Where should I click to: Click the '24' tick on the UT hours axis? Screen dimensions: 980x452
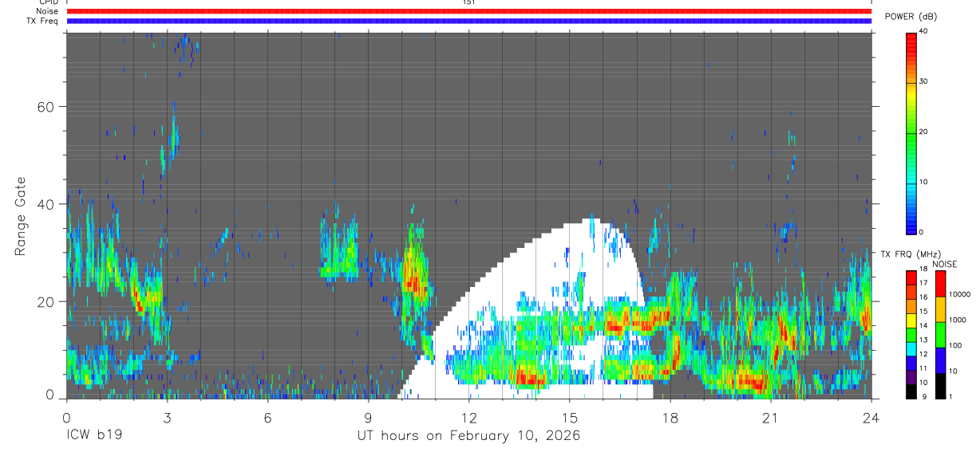tap(871, 417)
